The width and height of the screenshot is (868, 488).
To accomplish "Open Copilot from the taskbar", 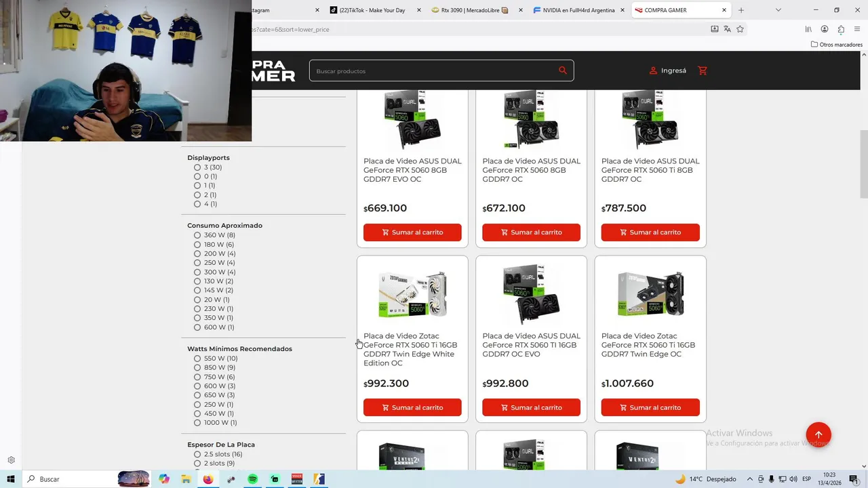I will tap(164, 479).
